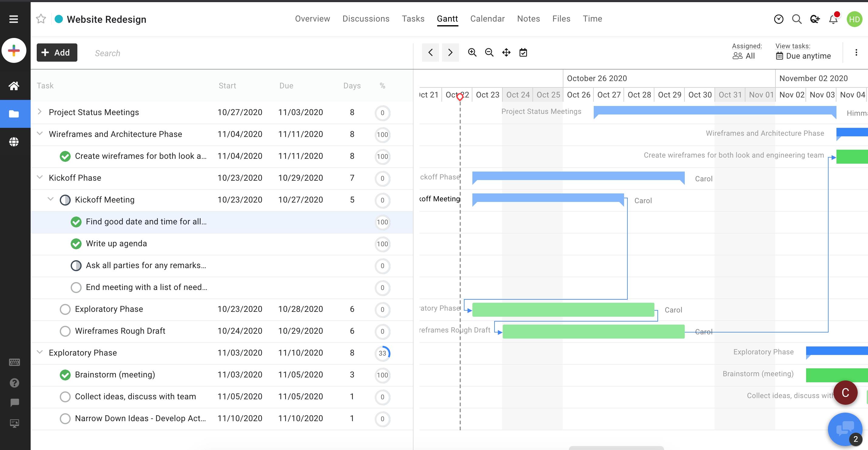Open the notifications bell

(x=833, y=19)
